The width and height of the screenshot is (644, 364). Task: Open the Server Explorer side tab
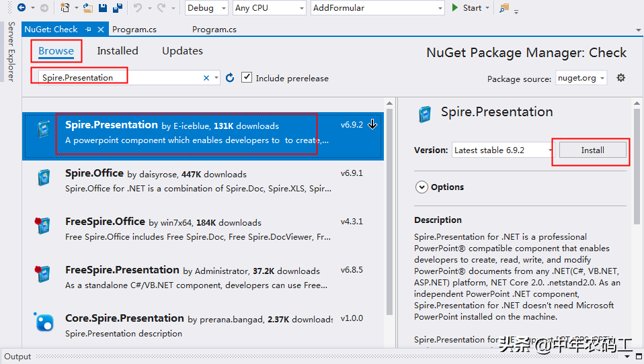tap(11, 52)
